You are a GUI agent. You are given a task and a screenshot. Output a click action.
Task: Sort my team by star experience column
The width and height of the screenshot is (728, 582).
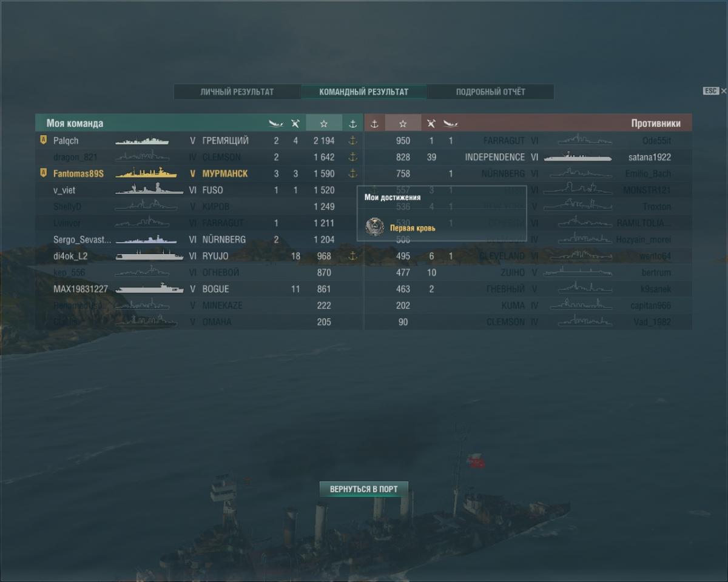[x=324, y=123]
